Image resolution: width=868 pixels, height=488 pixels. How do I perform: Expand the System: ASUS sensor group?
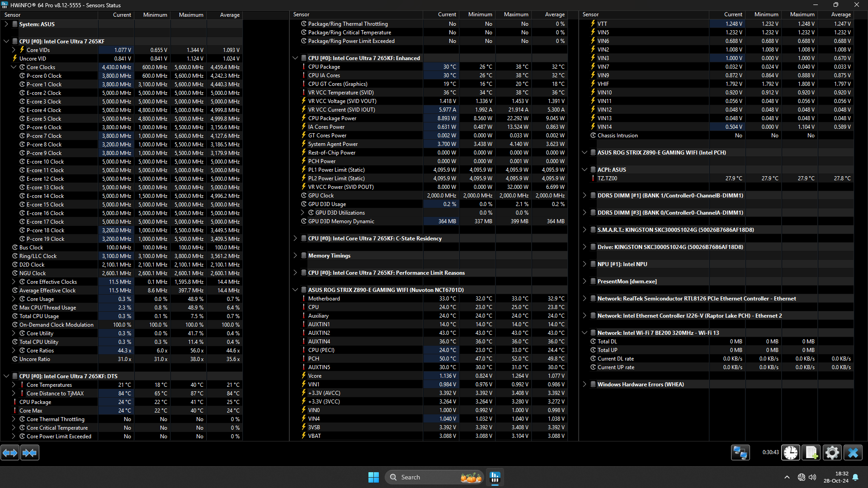click(x=6, y=24)
